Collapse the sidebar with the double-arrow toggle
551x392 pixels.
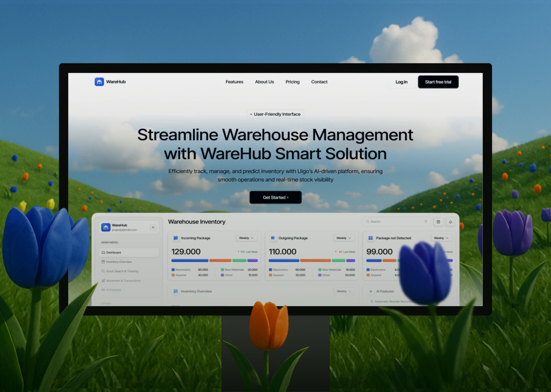point(153,227)
